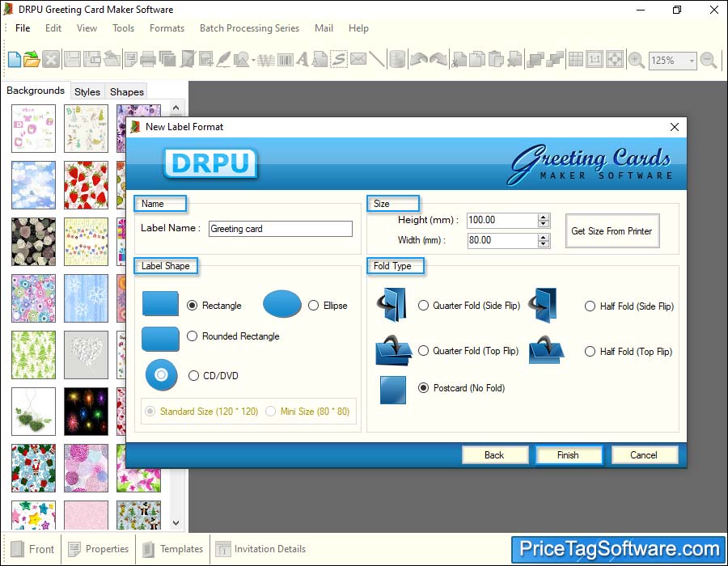Click the backgrounds panel scroll down arrow
The width and height of the screenshot is (728, 566).
pyautogui.click(x=176, y=523)
